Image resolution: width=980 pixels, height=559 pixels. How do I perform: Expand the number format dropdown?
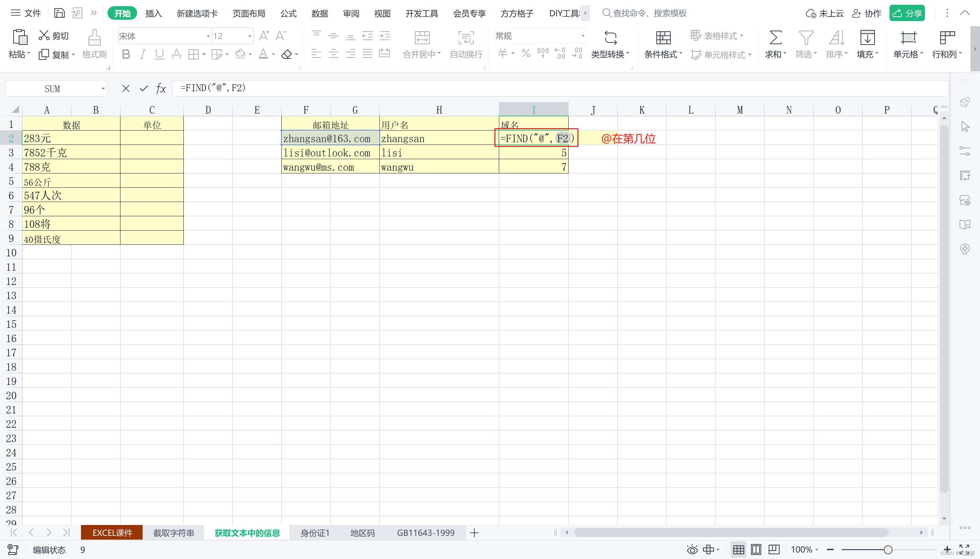[583, 36]
